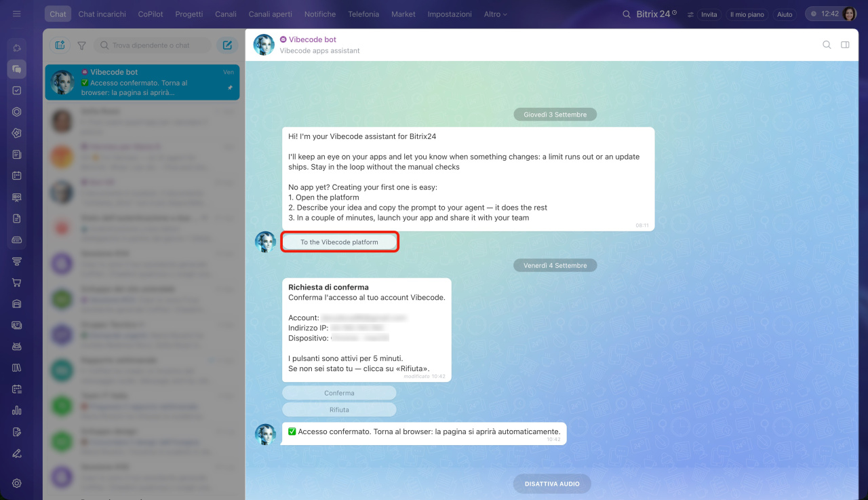Search within the Vibecode bot chat
The width and height of the screenshot is (868, 500).
tap(827, 45)
